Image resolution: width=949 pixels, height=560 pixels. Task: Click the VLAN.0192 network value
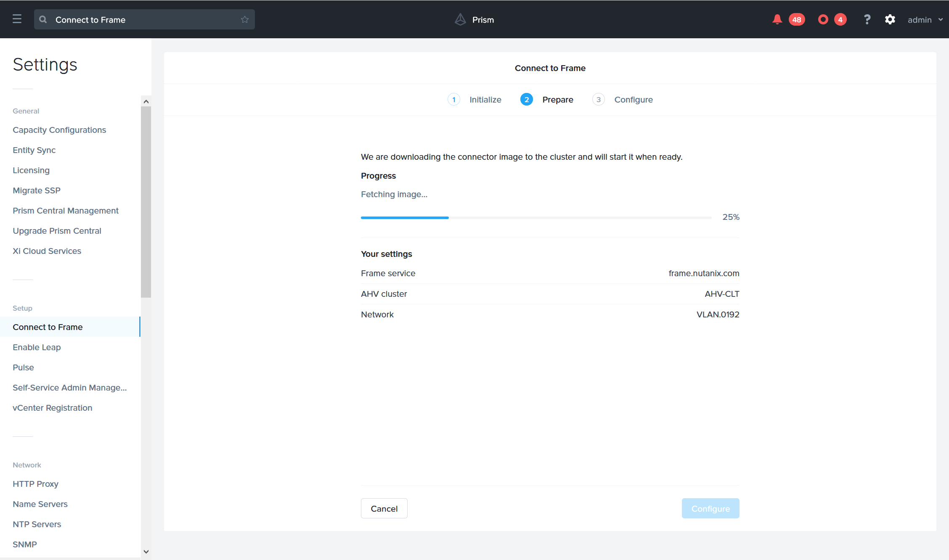pos(718,314)
